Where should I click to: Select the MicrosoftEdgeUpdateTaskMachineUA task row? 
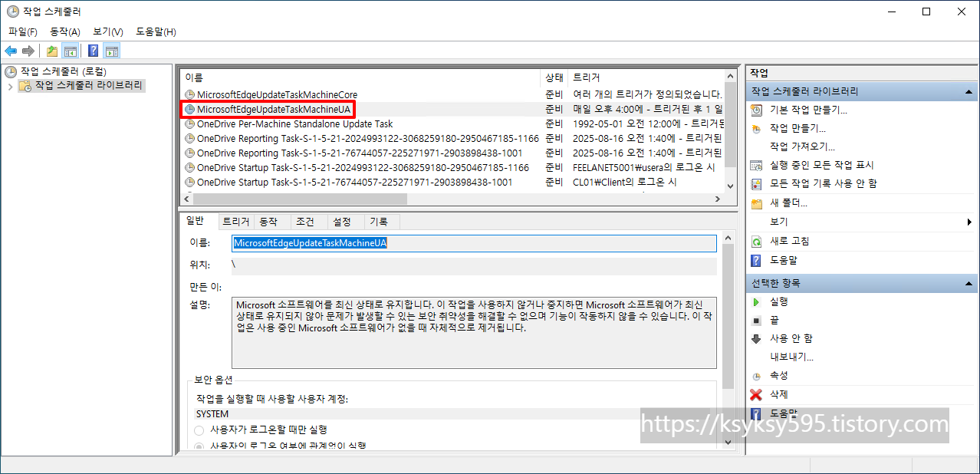[452, 110]
